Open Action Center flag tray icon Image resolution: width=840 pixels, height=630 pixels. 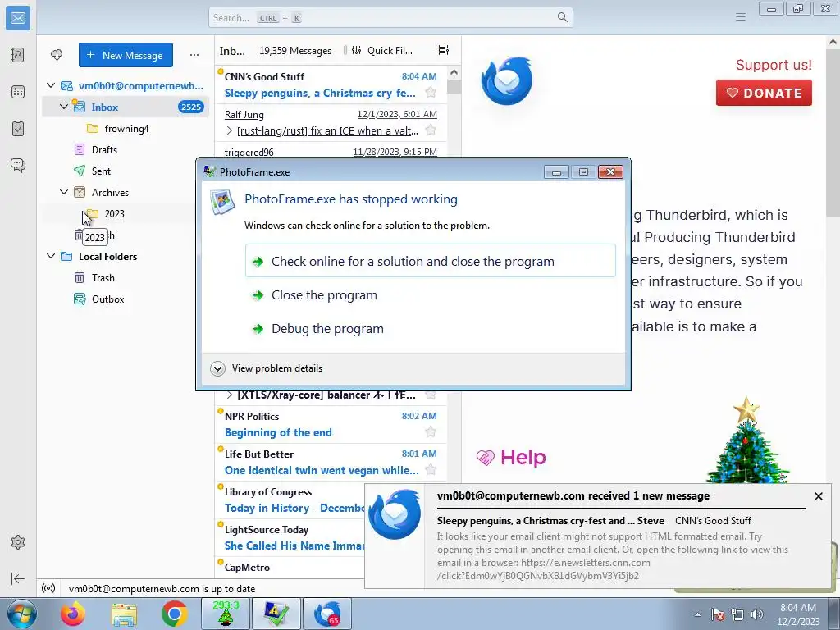(x=718, y=614)
